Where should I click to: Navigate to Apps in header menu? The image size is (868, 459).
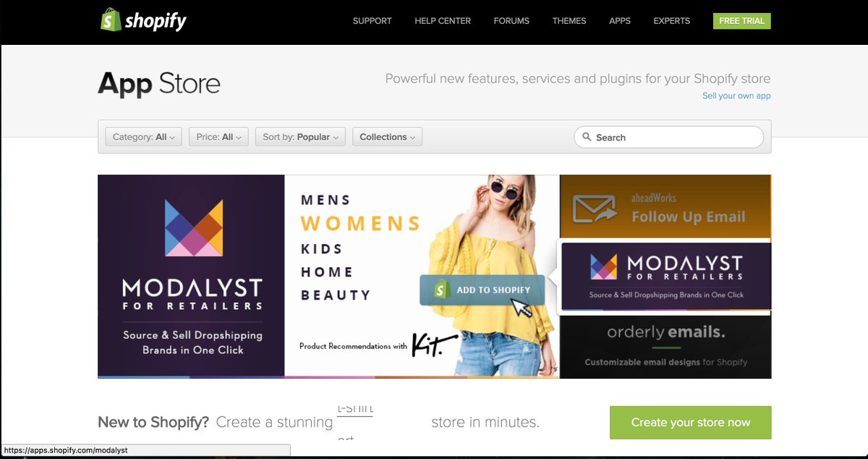click(x=620, y=21)
